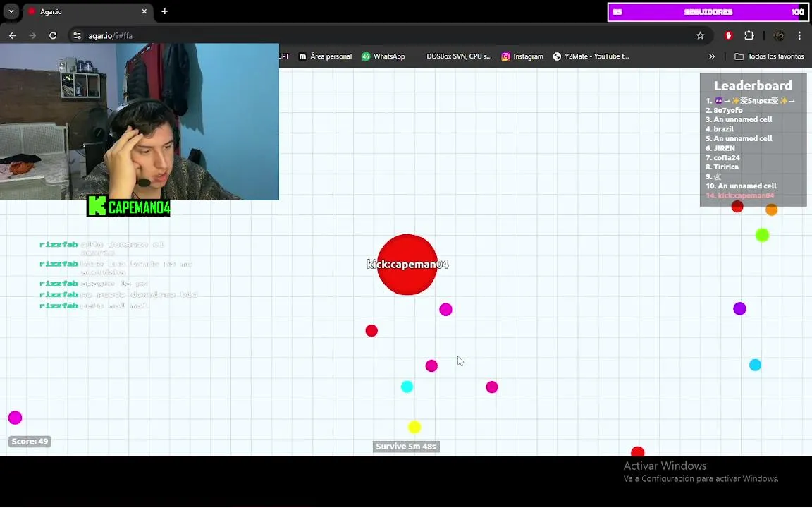
Task: Open the red hand ad-blocker extension
Action: (729, 36)
